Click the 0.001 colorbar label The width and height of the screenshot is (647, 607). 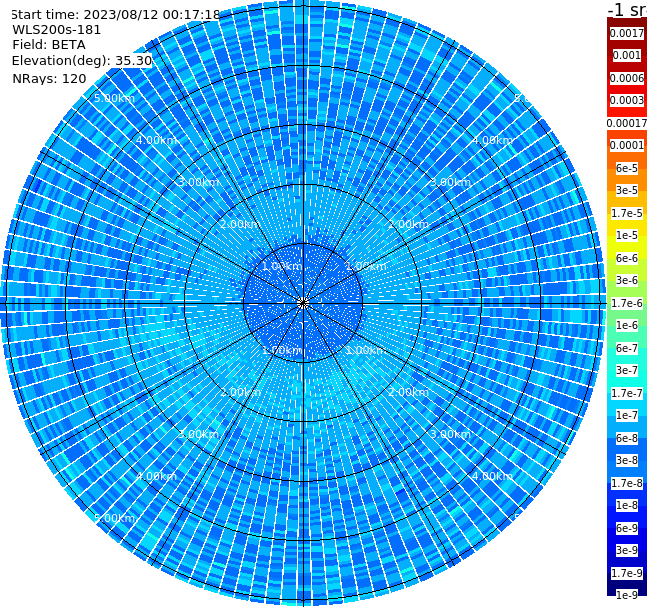(627, 55)
